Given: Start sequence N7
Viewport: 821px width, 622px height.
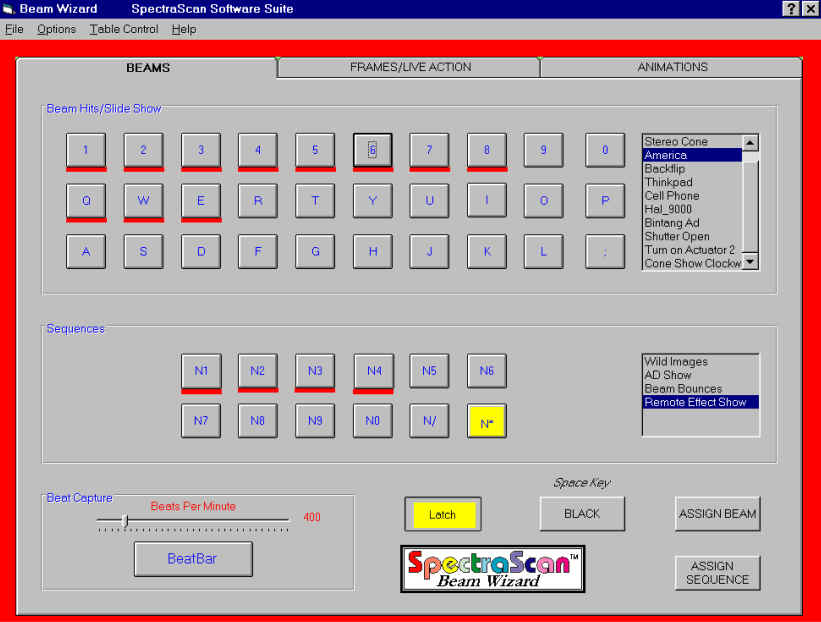Looking at the screenshot, I should (201, 421).
